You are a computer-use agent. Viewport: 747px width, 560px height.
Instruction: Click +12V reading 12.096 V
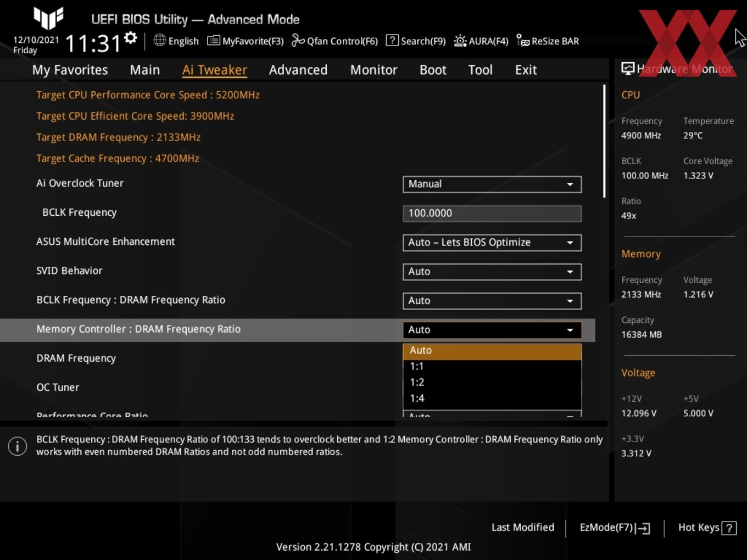639,413
